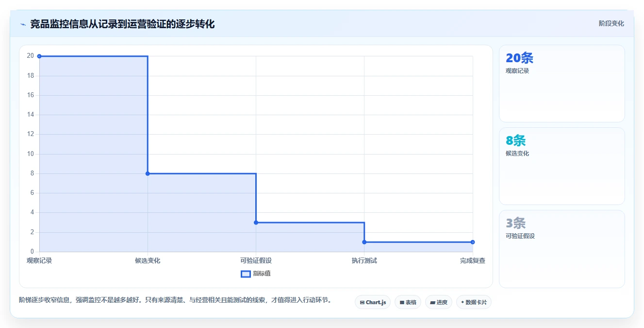Select the data point at 可验证假设 on chart

pos(256,223)
